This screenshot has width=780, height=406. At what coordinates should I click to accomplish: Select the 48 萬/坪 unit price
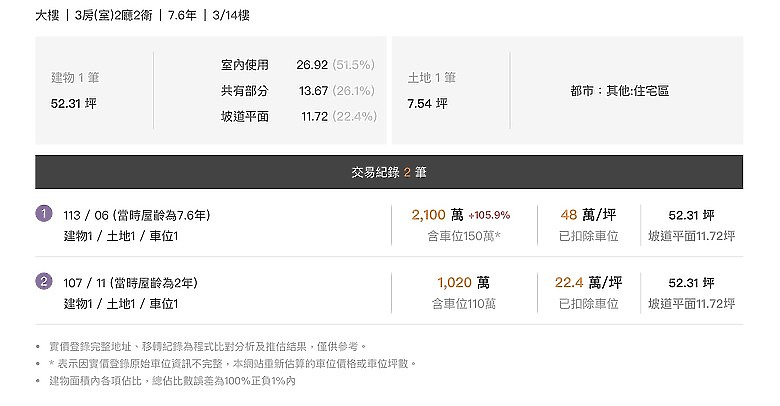588,215
